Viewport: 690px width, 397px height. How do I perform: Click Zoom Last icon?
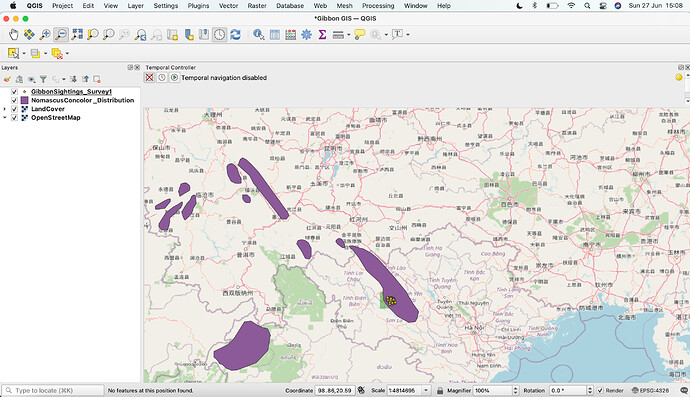pos(140,34)
